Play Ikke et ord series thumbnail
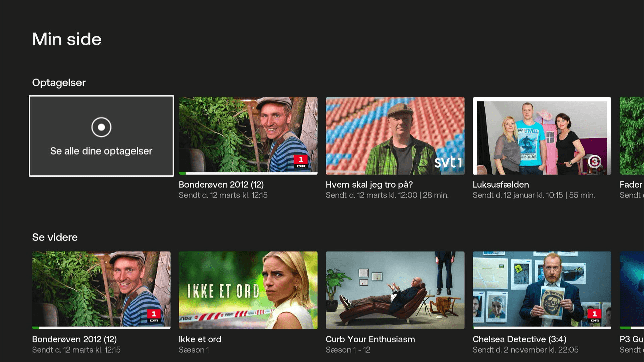Image resolution: width=644 pixels, height=362 pixels. click(248, 290)
